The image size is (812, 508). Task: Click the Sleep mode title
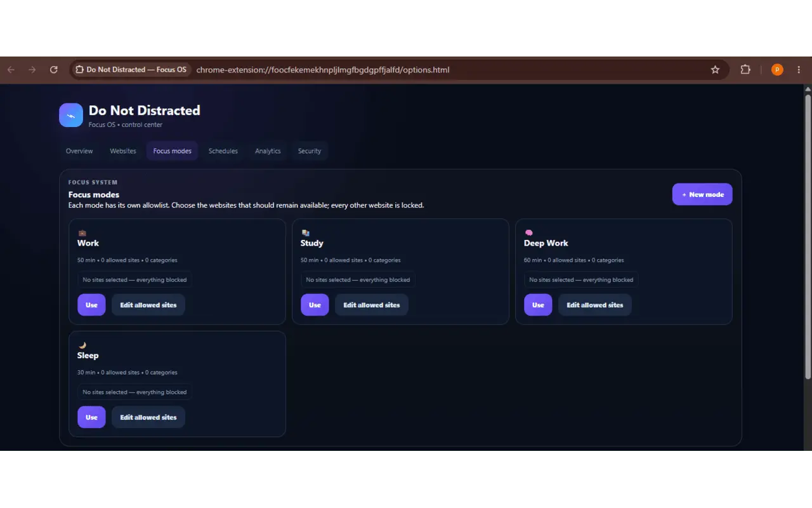(x=88, y=356)
